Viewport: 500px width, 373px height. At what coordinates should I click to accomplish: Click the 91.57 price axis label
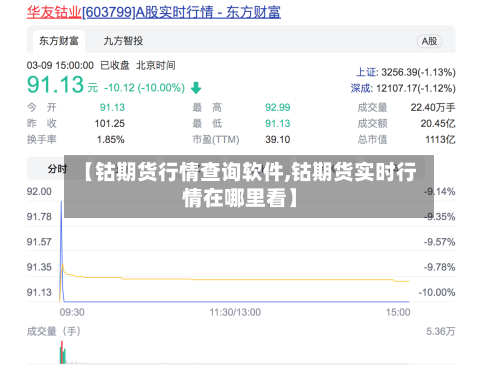coord(39,242)
